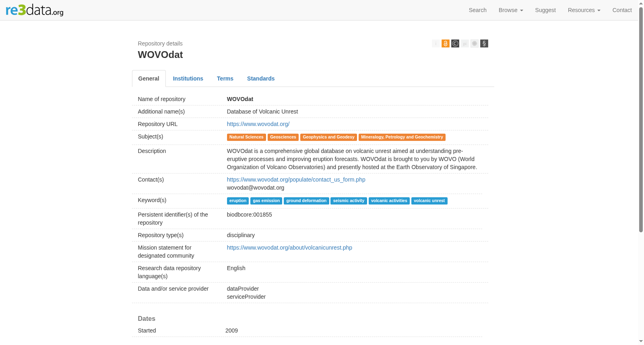Open the repository URL wovodat.org link
Screen dimensions: 644x345
coord(258,124)
